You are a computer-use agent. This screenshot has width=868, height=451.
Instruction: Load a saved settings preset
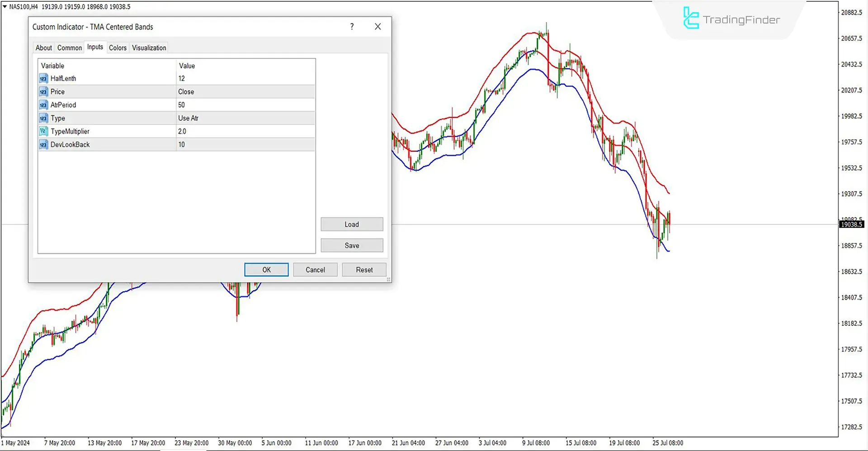352,224
